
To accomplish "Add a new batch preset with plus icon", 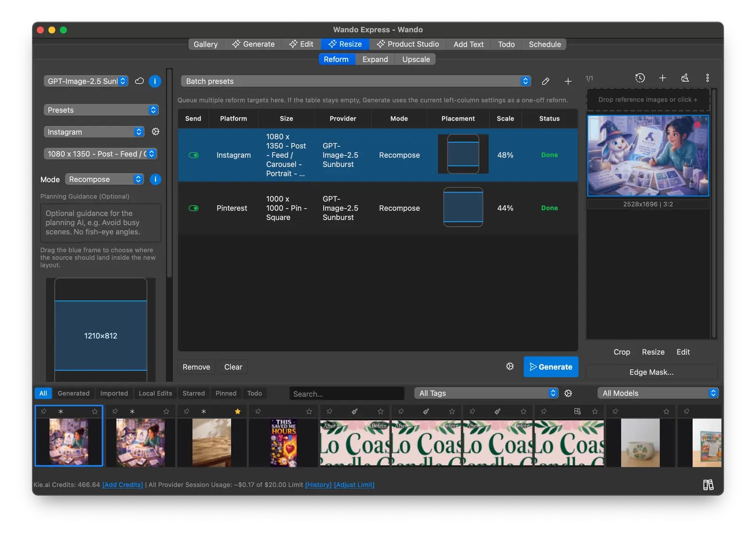I will pos(568,81).
